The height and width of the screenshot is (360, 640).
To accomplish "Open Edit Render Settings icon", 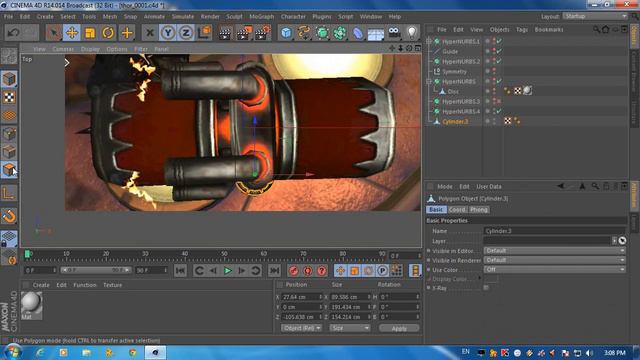I will click(x=262, y=33).
